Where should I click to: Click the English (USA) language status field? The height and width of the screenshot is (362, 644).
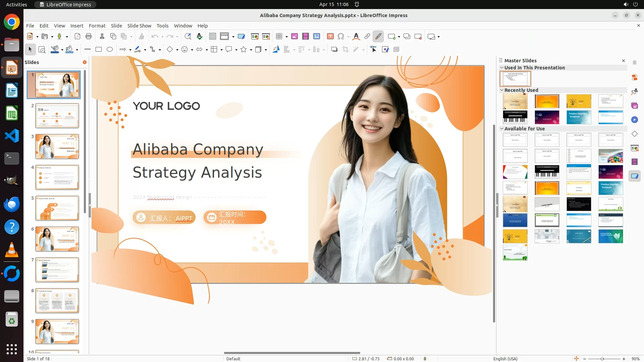(505, 359)
